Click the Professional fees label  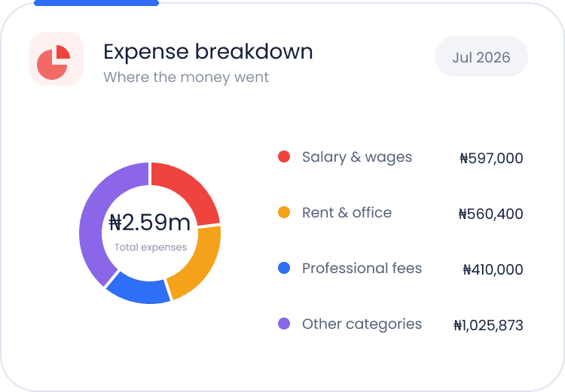tap(362, 268)
